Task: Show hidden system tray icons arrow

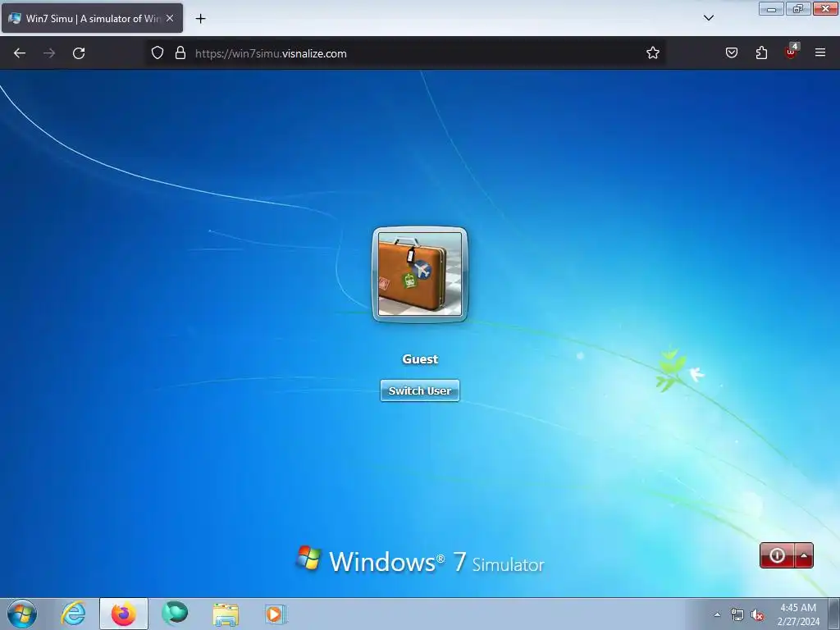Action: (717, 614)
